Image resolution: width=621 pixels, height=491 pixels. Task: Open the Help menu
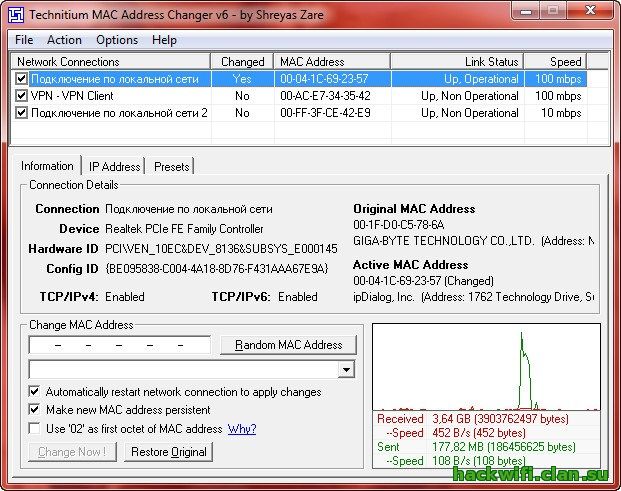click(164, 40)
